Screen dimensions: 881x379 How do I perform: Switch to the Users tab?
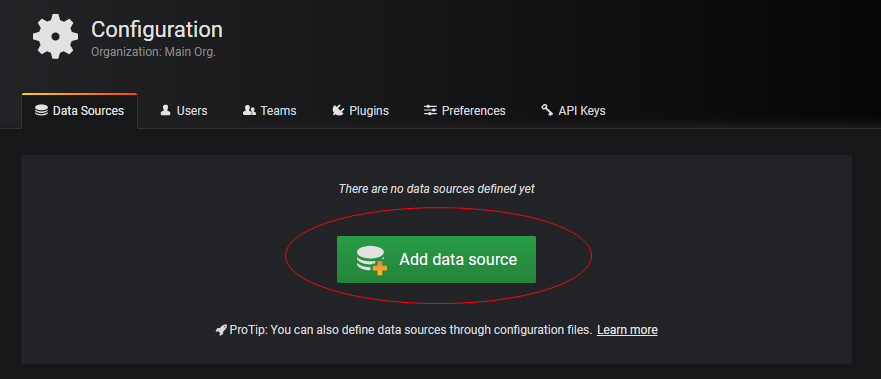pyautogui.click(x=183, y=111)
